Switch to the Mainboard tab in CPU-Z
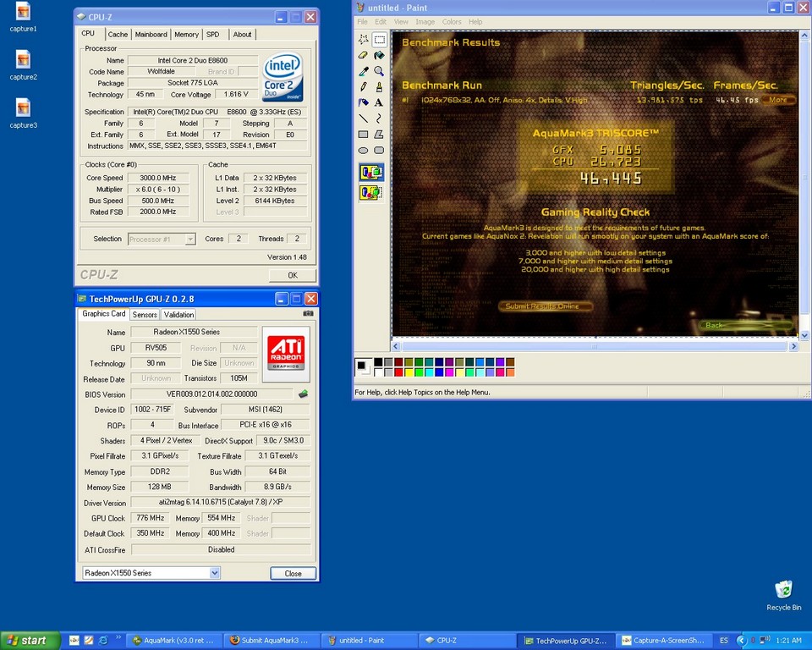The height and width of the screenshot is (650, 812). click(x=151, y=34)
